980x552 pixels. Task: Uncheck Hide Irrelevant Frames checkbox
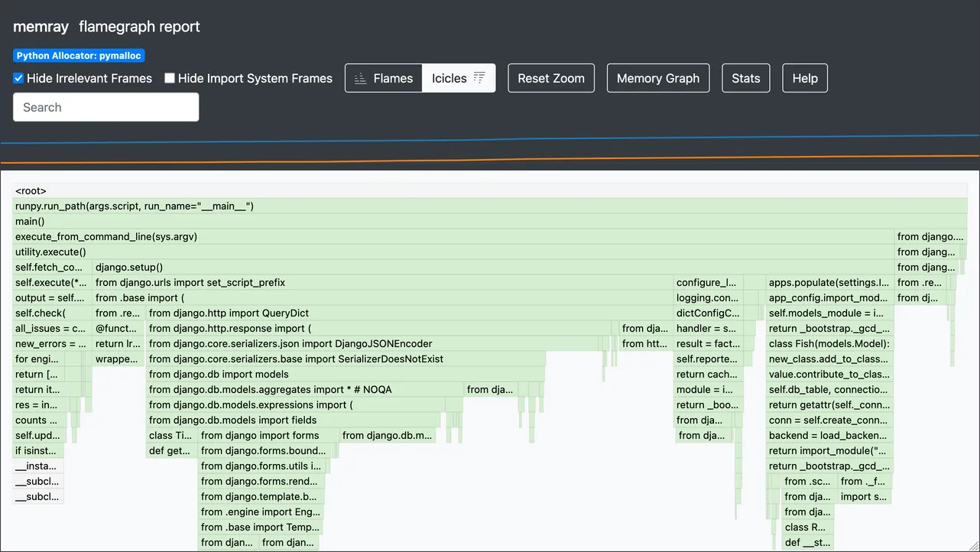(19, 78)
